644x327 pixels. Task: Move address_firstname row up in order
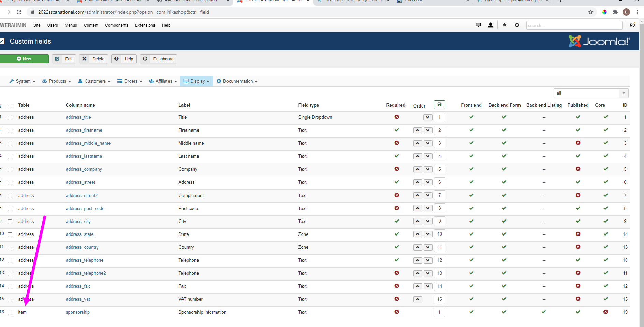[x=418, y=130]
